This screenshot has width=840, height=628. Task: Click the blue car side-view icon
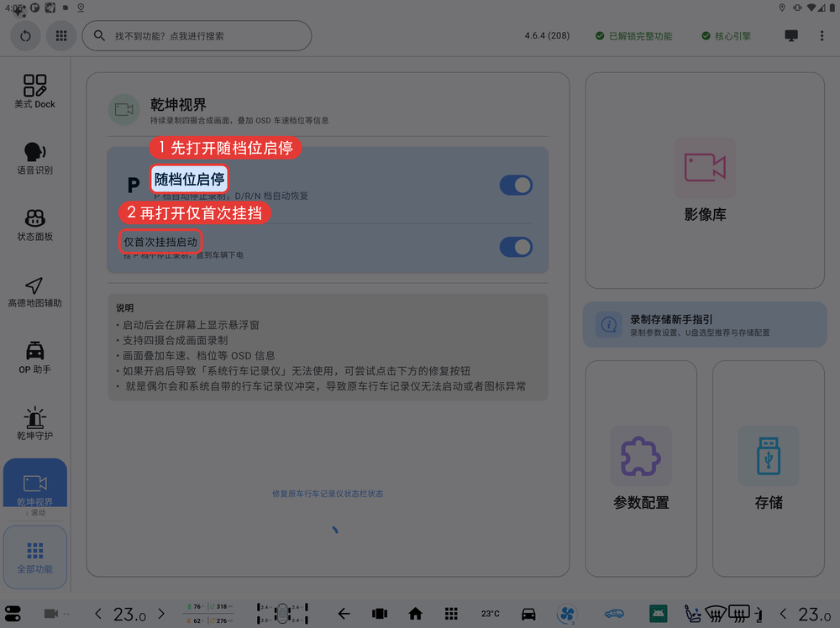coord(614,614)
